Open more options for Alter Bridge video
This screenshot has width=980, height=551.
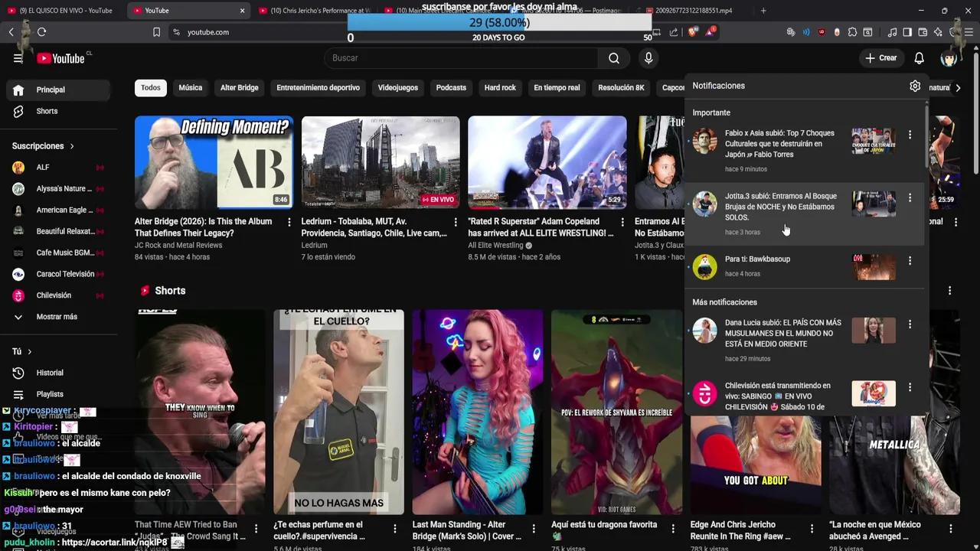tap(289, 222)
